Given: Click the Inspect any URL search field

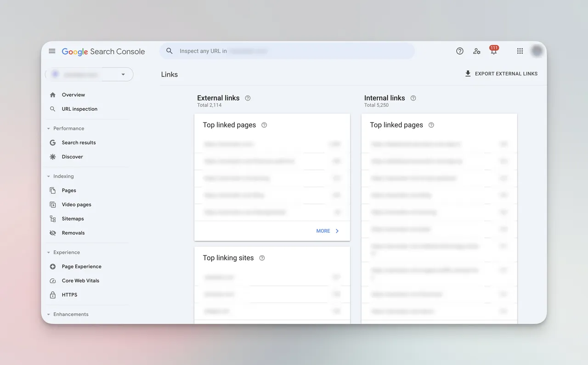Looking at the screenshot, I should [287, 51].
